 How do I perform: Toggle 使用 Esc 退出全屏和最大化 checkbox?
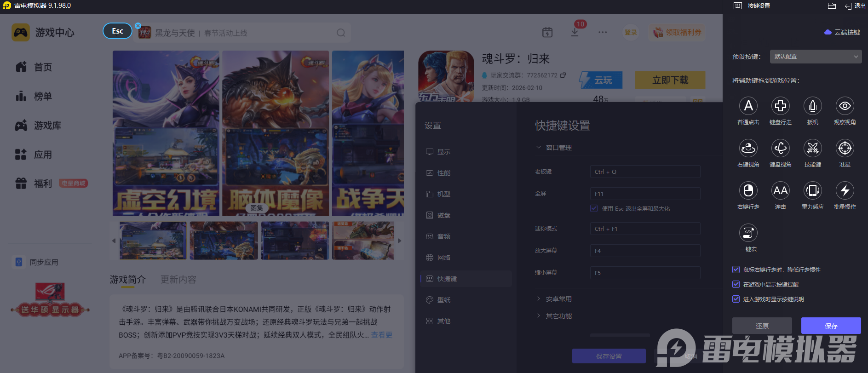click(x=594, y=208)
